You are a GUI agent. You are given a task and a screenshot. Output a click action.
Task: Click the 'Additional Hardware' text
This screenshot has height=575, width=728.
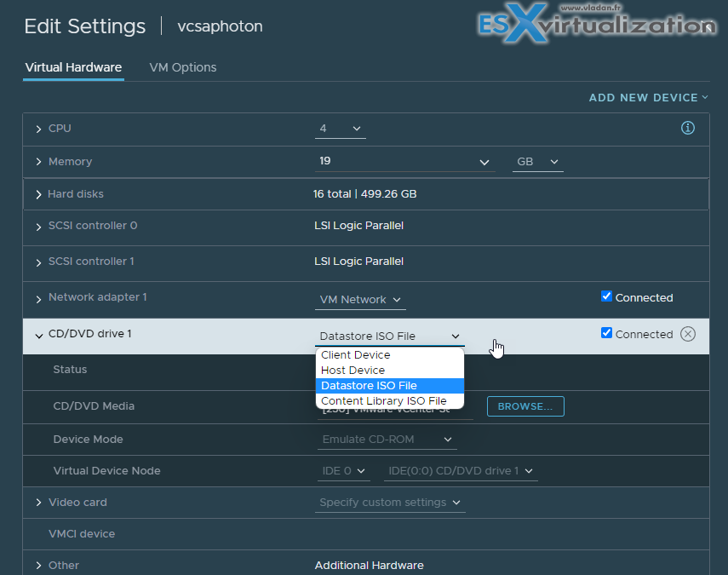(x=369, y=566)
